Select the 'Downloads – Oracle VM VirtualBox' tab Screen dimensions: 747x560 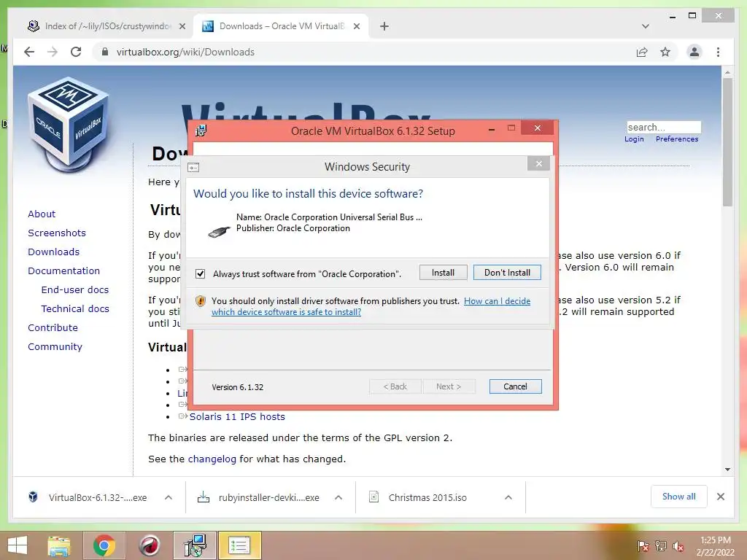281,26
